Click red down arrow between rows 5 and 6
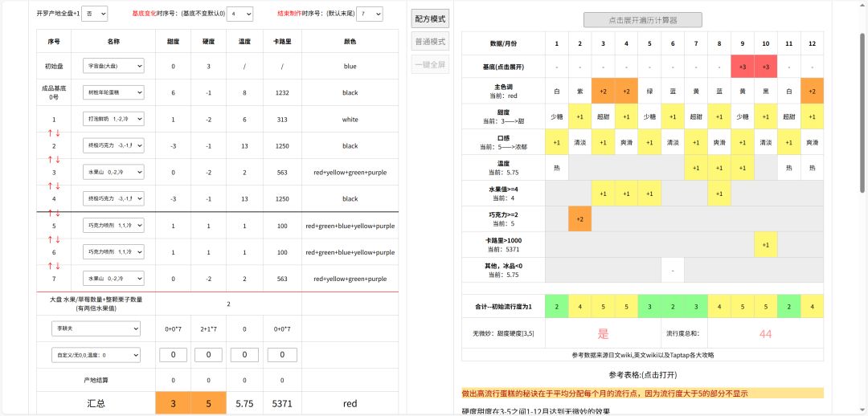 [58, 239]
